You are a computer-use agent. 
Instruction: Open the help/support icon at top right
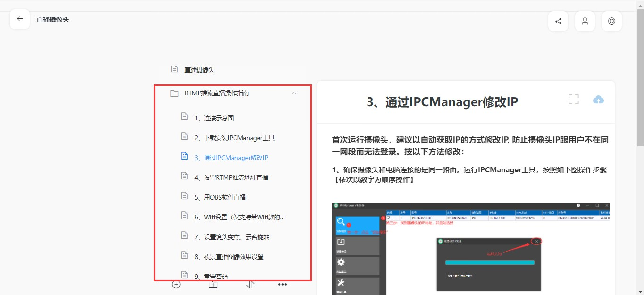click(611, 21)
